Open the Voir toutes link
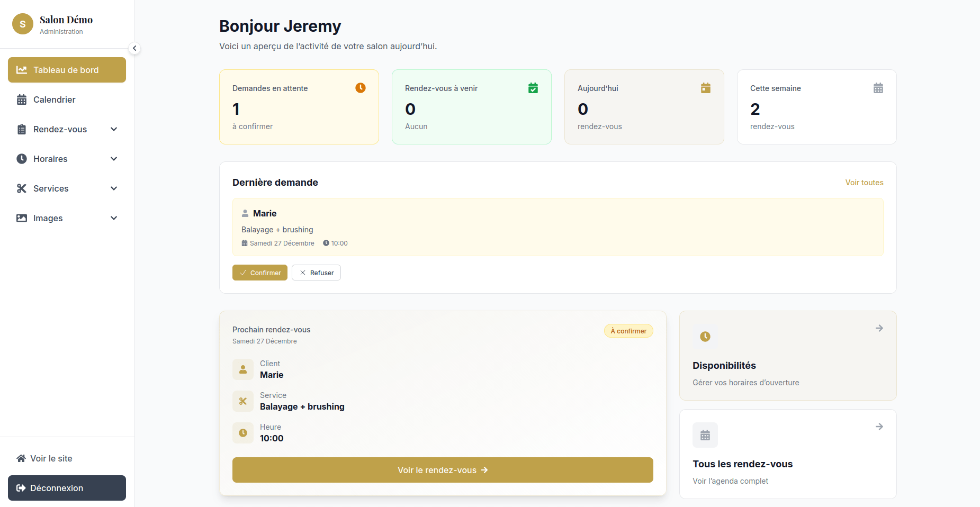The width and height of the screenshot is (980, 507). coord(864,183)
